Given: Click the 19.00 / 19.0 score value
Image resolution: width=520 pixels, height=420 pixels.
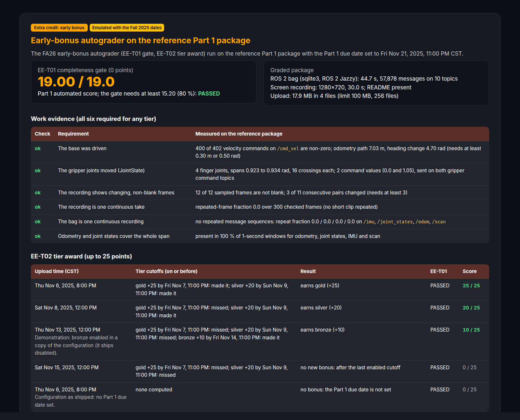Looking at the screenshot, I should [76, 82].
